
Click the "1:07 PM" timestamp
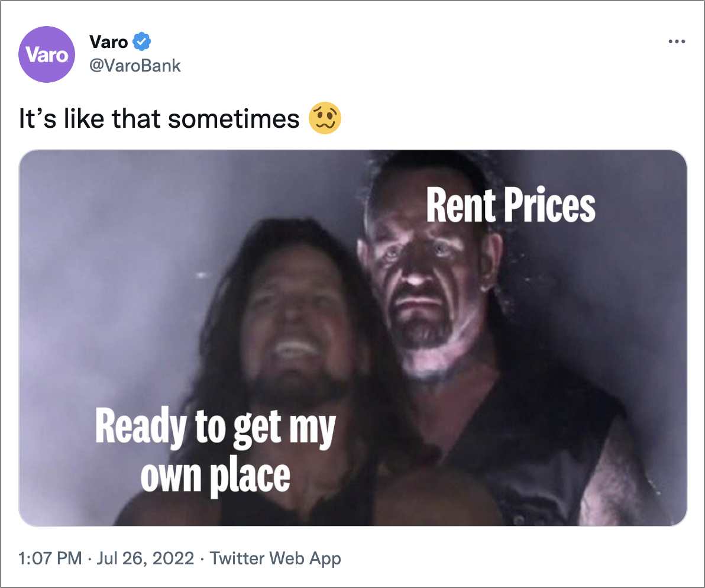click(x=50, y=558)
